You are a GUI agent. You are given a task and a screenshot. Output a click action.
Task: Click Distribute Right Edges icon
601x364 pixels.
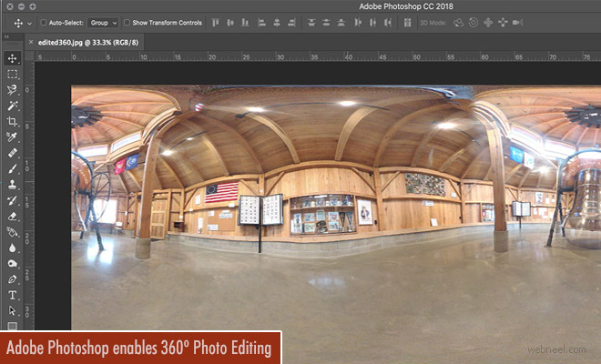[388, 23]
